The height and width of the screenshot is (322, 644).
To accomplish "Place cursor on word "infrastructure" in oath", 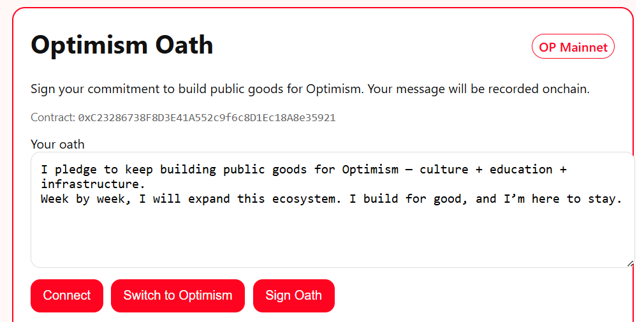I will 91,184.
